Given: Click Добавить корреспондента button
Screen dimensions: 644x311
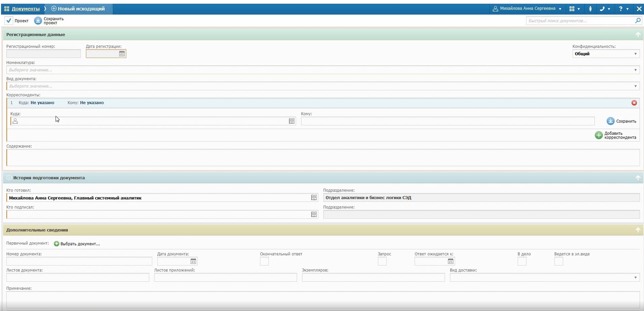Looking at the screenshot, I should tap(616, 135).
